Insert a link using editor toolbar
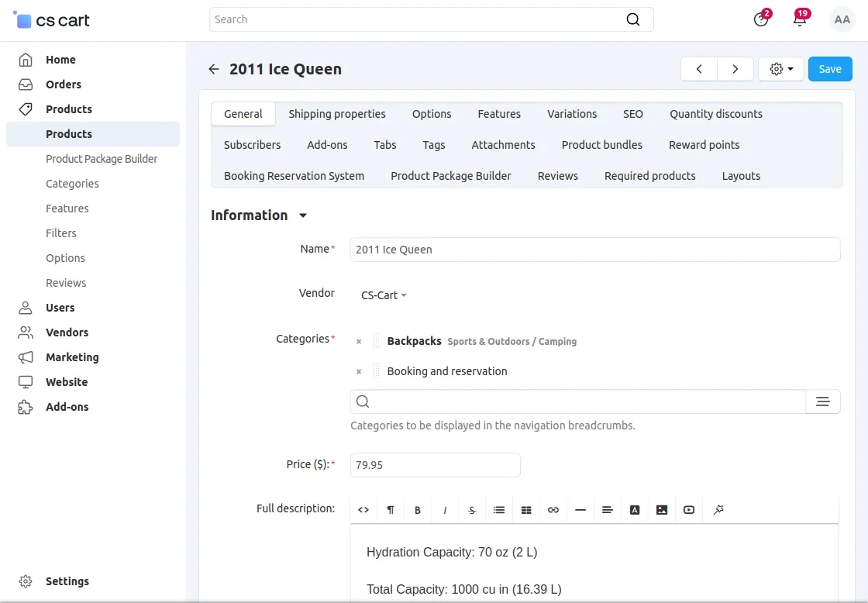 (553, 510)
